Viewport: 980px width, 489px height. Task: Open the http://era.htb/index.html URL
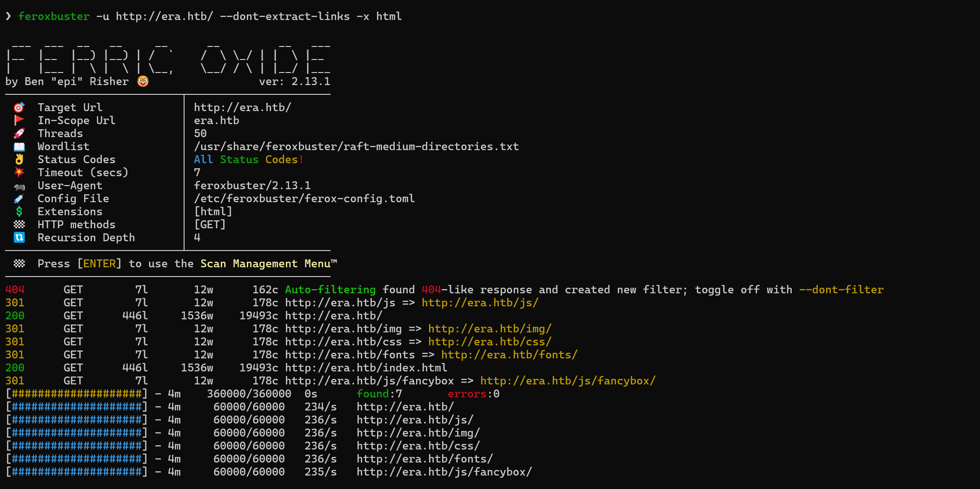point(366,368)
